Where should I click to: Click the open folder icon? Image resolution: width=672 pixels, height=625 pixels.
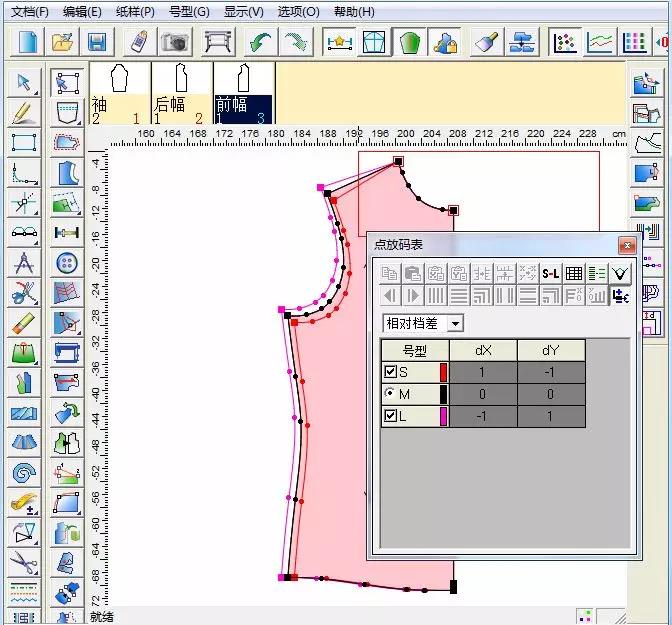(x=62, y=42)
